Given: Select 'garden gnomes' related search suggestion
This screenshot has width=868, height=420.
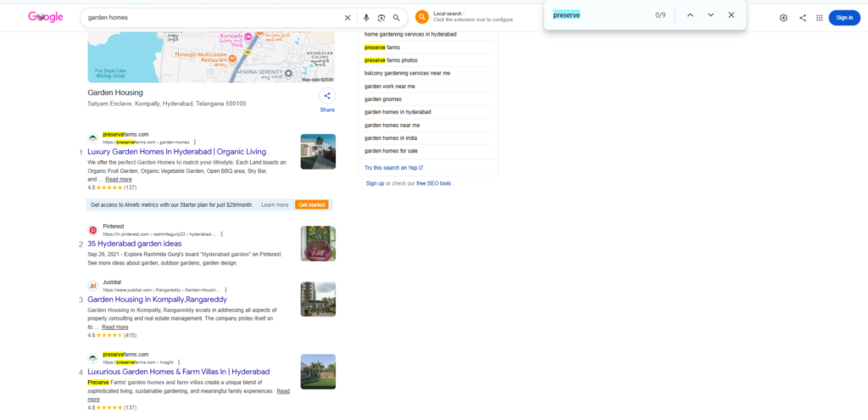Looking at the screenshot, I should coord(385,99).
